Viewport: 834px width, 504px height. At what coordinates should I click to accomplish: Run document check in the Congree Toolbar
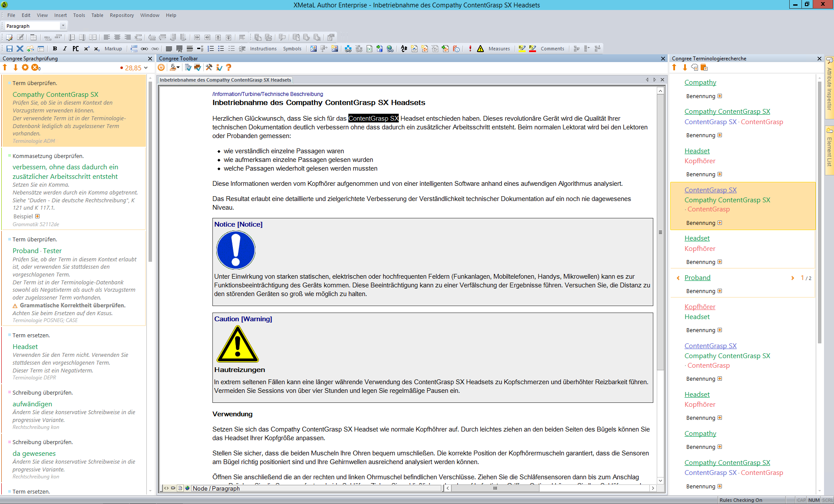coord(188,67)
